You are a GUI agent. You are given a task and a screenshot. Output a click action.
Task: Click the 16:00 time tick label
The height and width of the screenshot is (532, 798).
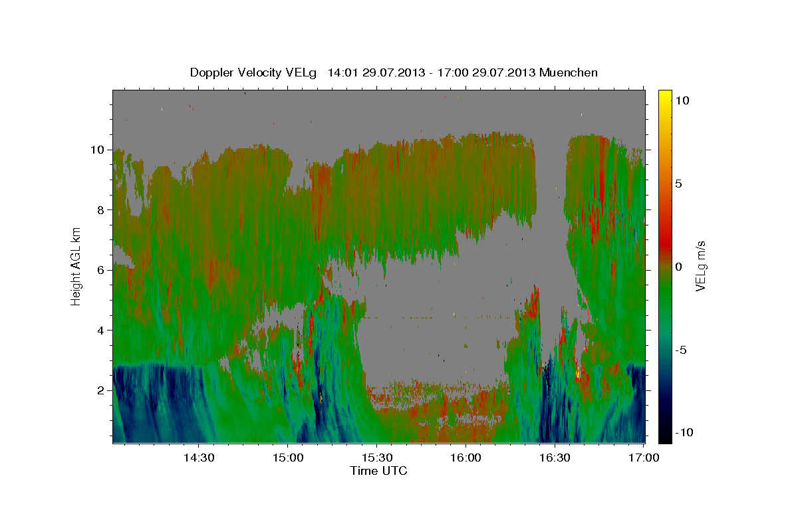pos(465,458)
